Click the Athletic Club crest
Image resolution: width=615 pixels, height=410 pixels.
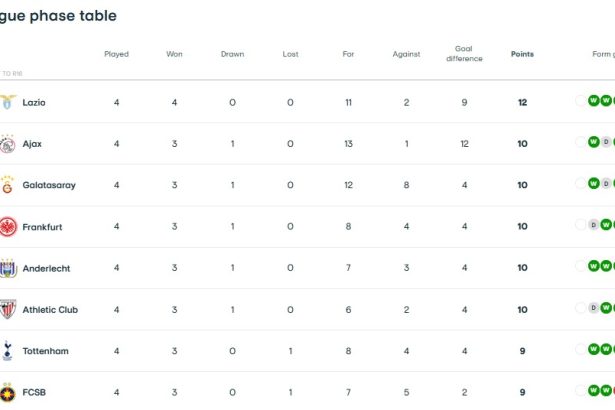[8, 310]
